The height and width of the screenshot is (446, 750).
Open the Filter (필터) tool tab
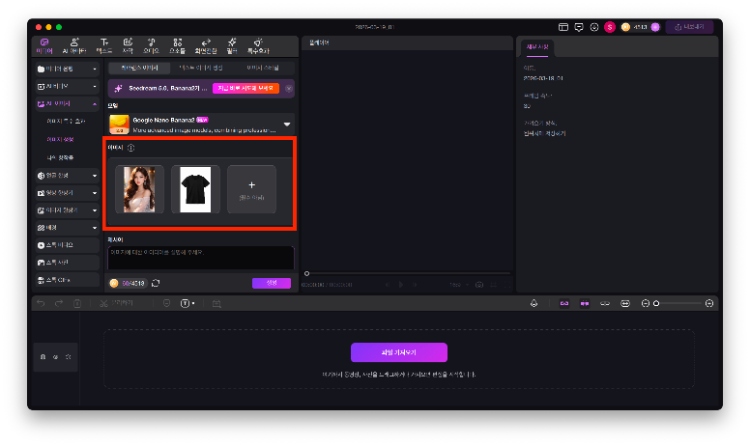pos(231,45)
